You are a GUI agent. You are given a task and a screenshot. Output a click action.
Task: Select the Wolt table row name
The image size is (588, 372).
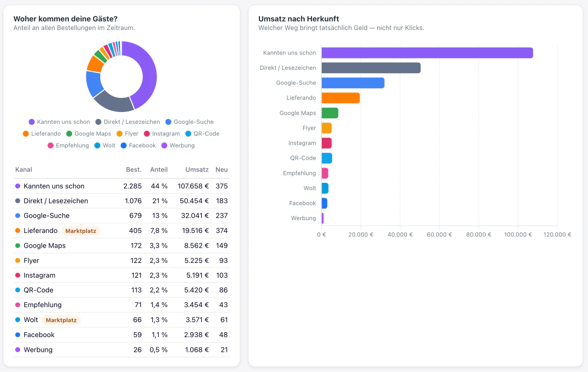tap(31, 320)
